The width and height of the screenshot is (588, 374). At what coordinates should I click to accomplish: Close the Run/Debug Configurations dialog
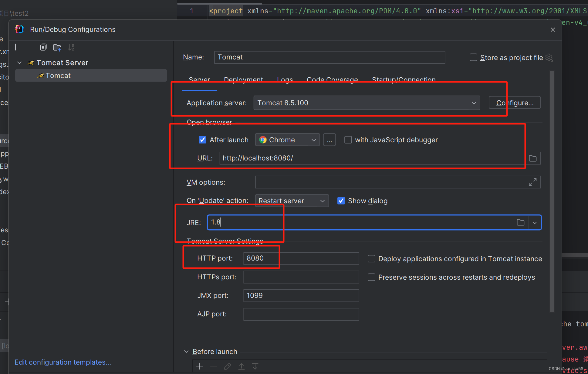coord(553,29)
